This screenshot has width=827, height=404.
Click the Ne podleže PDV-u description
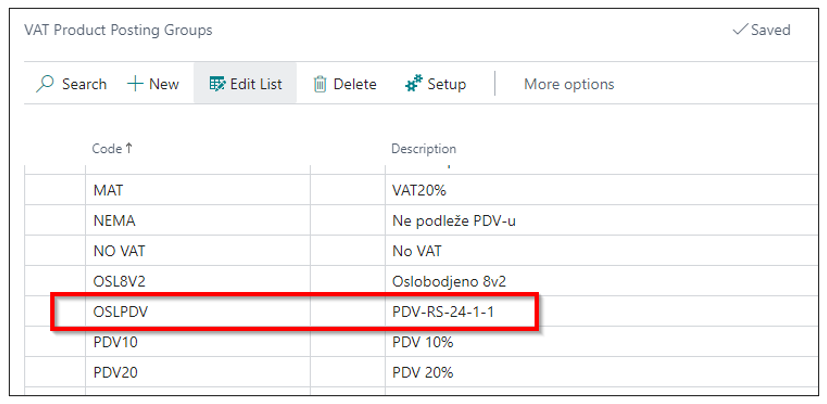click(x=454, y=221)
